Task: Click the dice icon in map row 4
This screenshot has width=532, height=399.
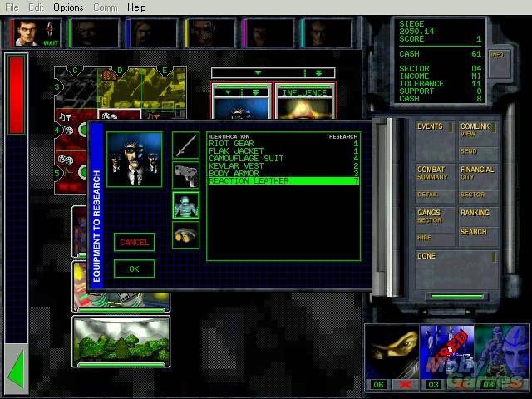Action: (x=68, y=130)
